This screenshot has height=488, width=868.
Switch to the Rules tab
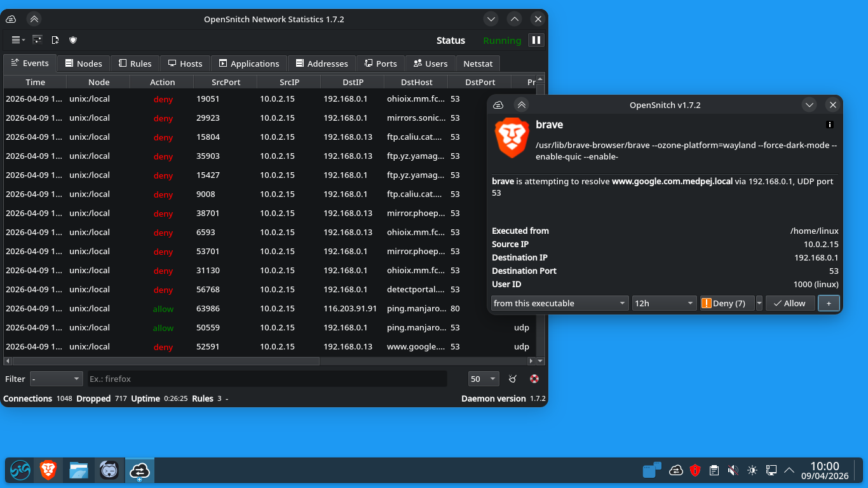pyautogui.click(x=135, y=64)
